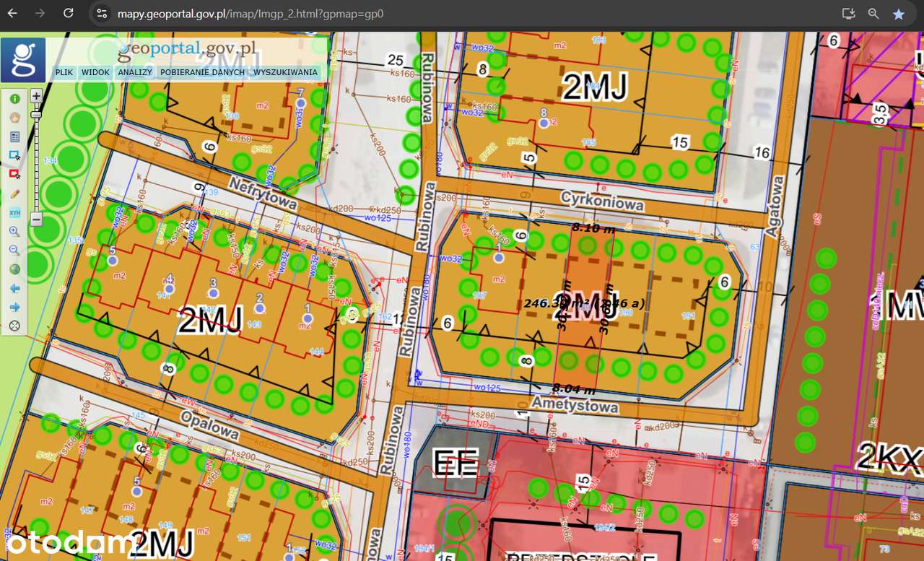Select the zoom-in magnifier tool

14,231
